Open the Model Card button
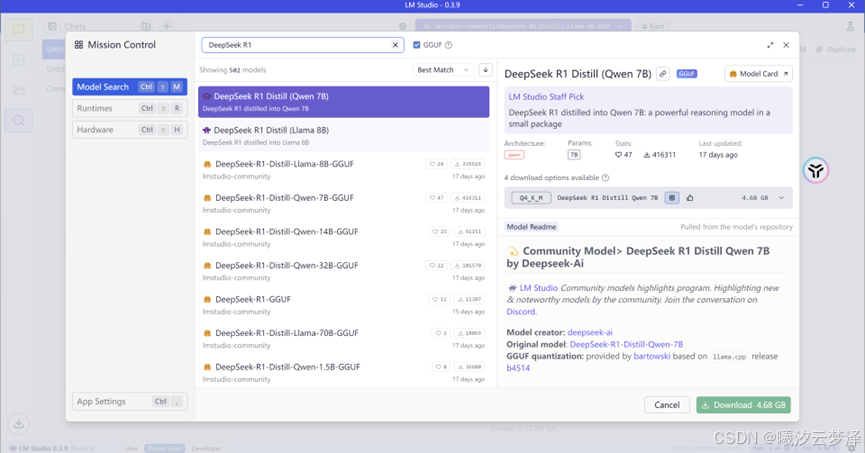 [x=759, y=73]
